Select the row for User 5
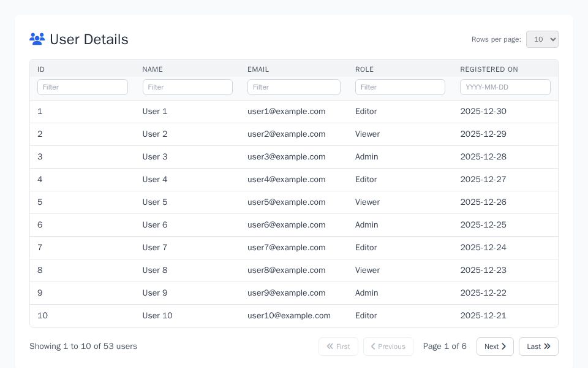Screen dimensions: 588x368 [x=294, y=202]
